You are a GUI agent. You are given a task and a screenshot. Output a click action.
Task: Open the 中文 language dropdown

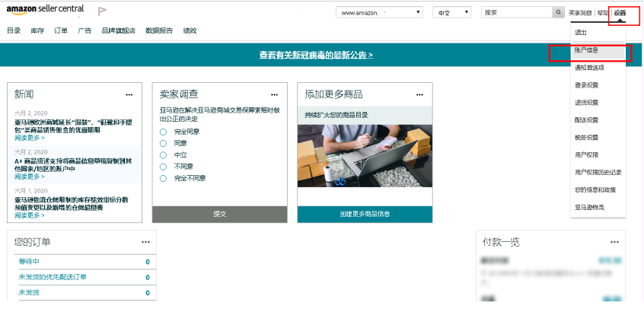[x=451, y=13]
